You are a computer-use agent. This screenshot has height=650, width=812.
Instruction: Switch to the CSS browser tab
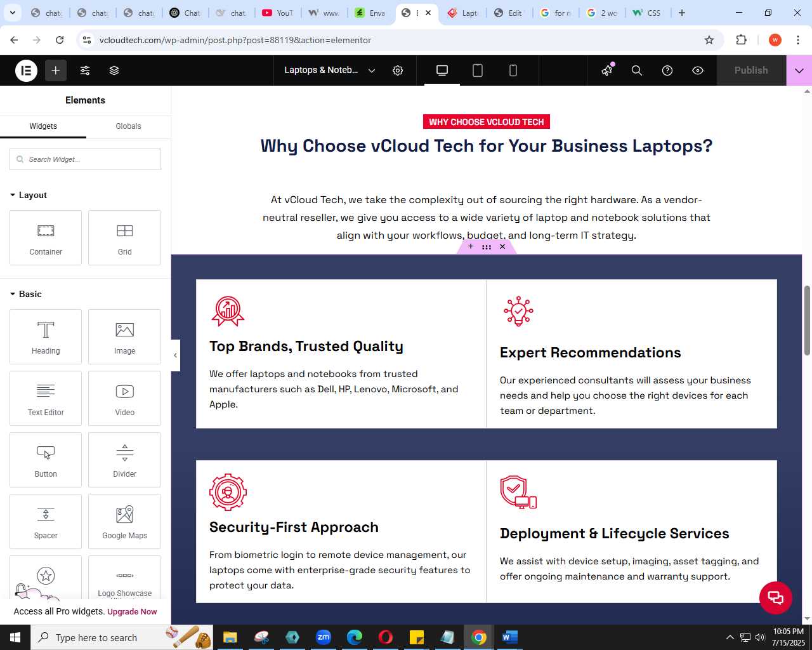[647, 13]
